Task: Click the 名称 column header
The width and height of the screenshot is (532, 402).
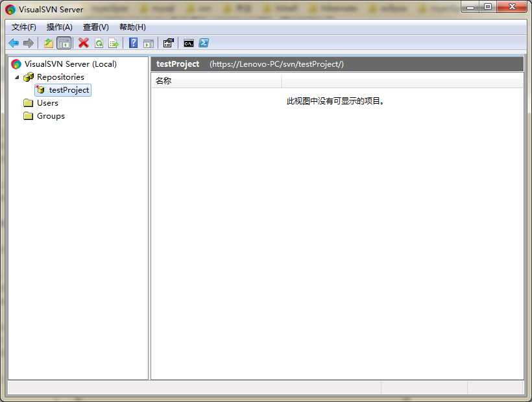Action: tap(217, 80)
